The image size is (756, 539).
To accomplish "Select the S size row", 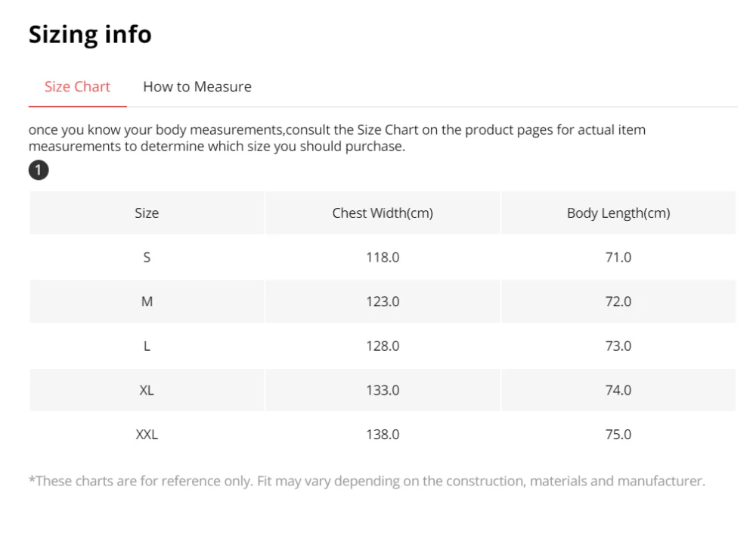I will (x=383, y=258).
